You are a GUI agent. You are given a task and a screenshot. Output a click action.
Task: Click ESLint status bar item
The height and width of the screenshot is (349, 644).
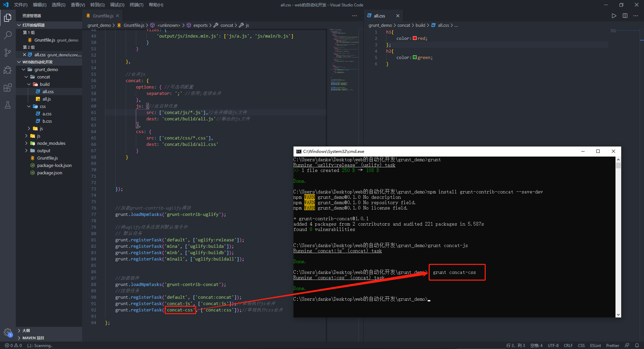595,345
